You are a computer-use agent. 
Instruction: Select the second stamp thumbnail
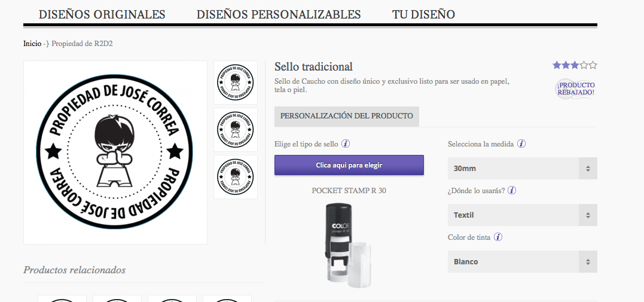click(x=236, y=130)
